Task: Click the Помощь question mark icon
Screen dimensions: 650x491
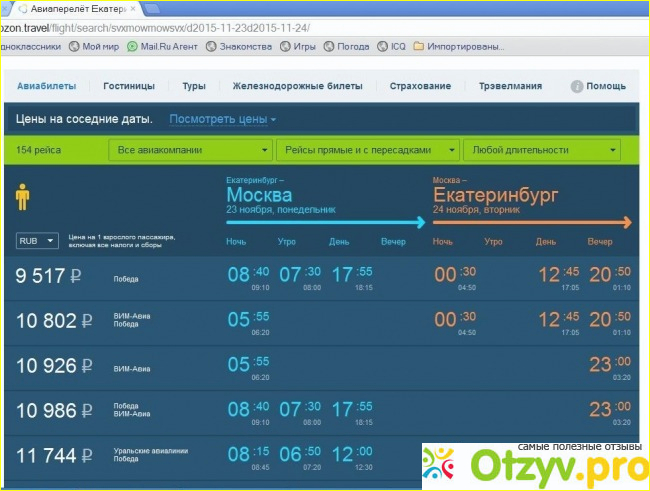Action: 577,87
